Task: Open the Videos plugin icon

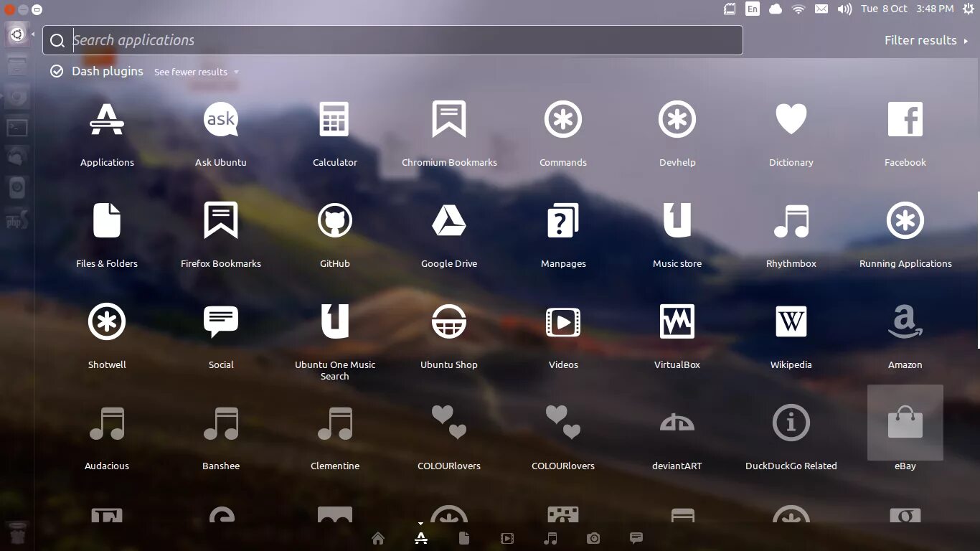Action: 563,322
